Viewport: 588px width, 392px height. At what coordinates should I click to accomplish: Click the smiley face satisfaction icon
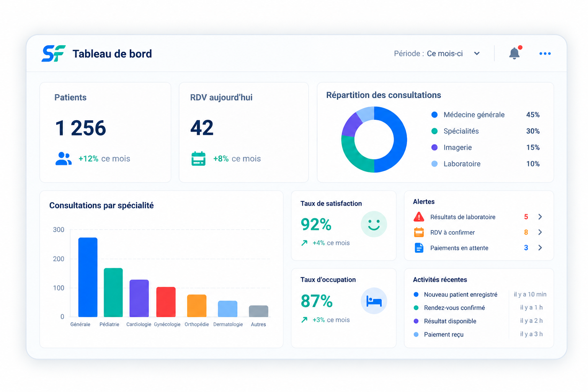374,224
